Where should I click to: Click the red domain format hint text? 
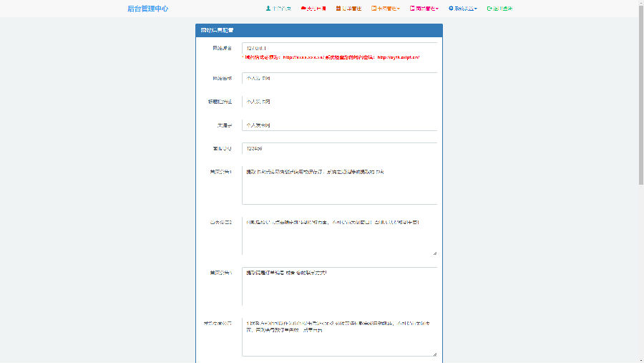point(331,57)
